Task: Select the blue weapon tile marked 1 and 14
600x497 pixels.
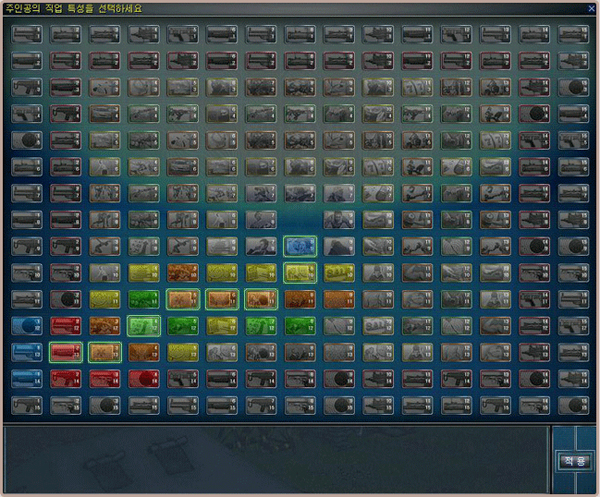Action: (x=27, y=379)
